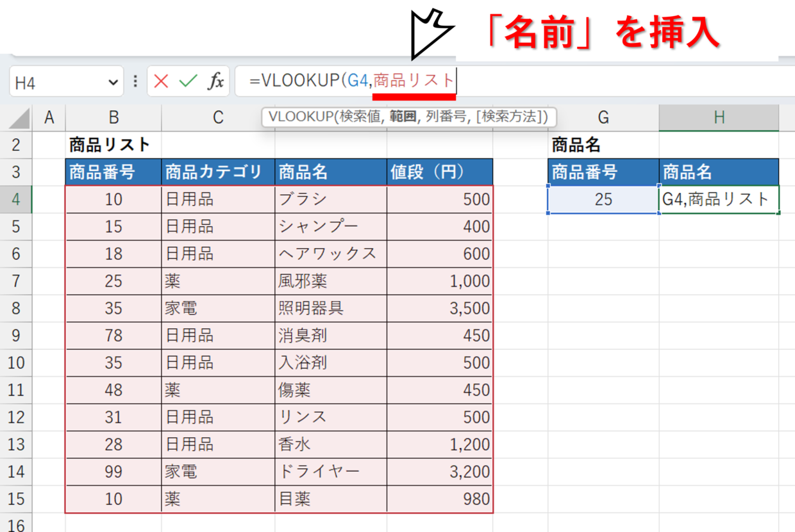Select column C header
Screen dimensions: 795x532
tap(218, 117)
